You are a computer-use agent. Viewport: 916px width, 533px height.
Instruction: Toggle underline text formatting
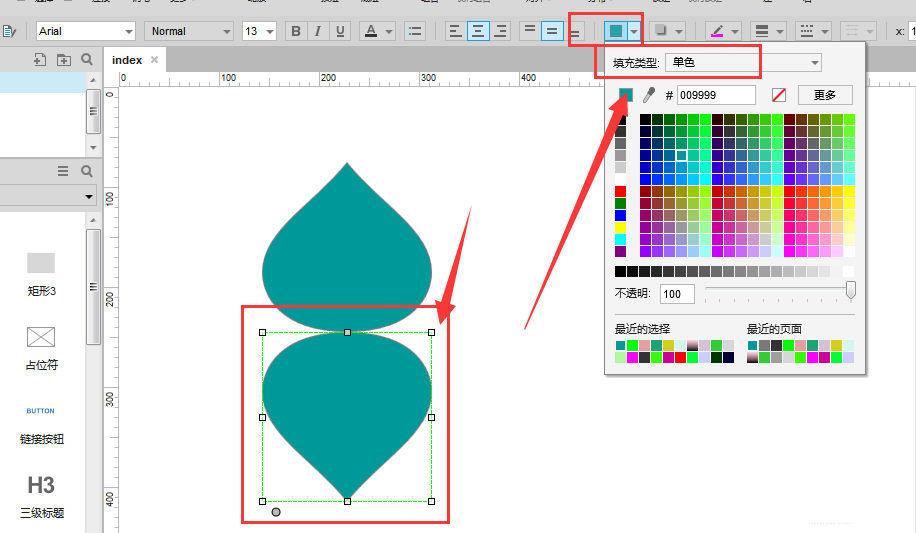click(340, 31)
